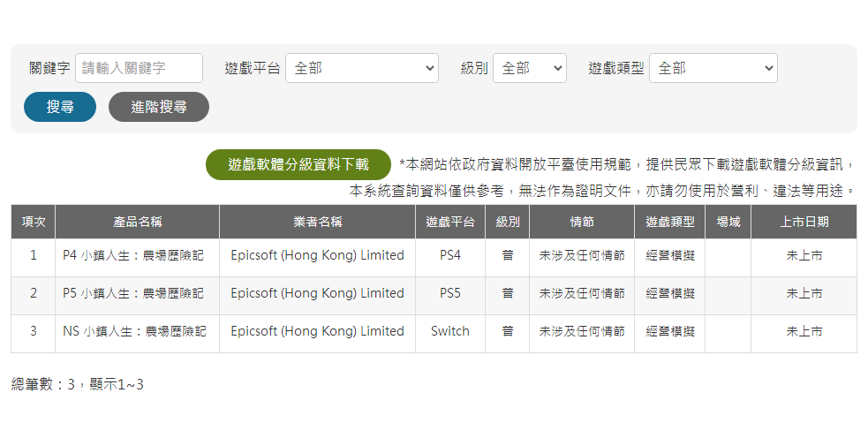Click the 產品名稱 column header

(x=137, y=222)
